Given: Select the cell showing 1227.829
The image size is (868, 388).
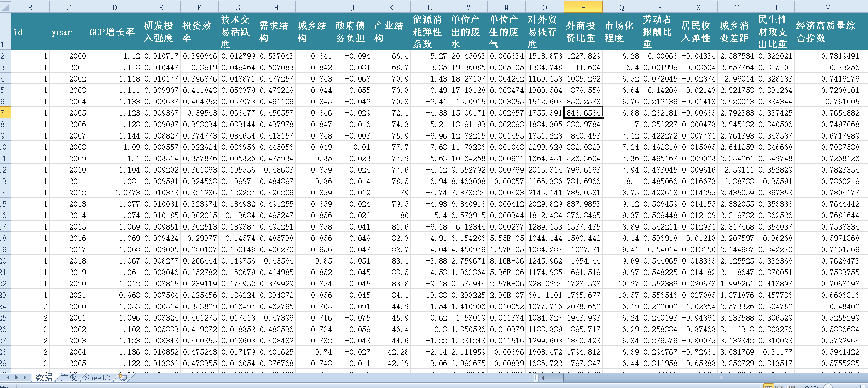Looking at the screenshot, I should pyautogui.click(x=583, y=56).
